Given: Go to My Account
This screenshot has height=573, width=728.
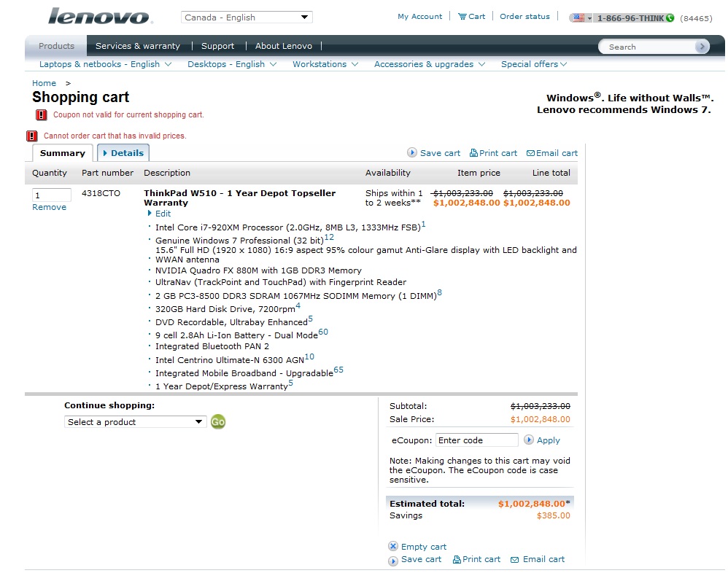Looking at the screenshot, I should click(419, 17).
